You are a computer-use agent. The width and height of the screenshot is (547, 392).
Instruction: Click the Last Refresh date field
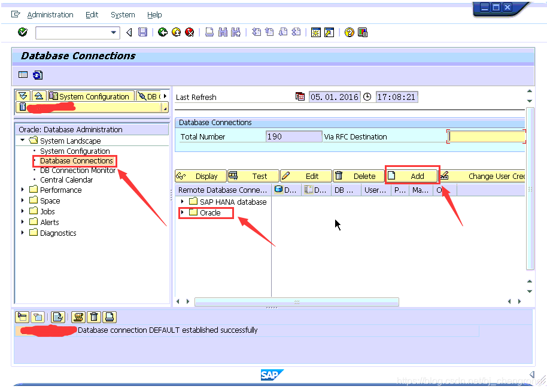[x=334, y=97]
